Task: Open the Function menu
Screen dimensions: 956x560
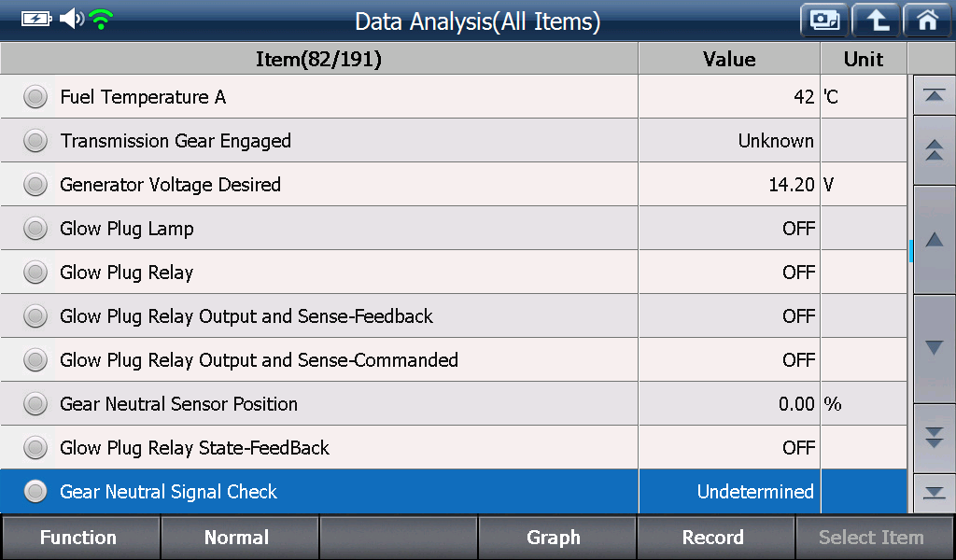Action: coord(79,538)
